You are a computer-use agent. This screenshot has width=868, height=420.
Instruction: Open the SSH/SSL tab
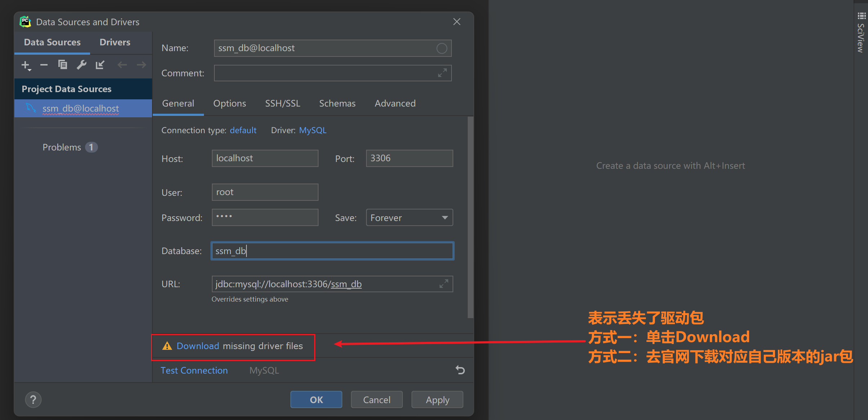coord(282,104)
